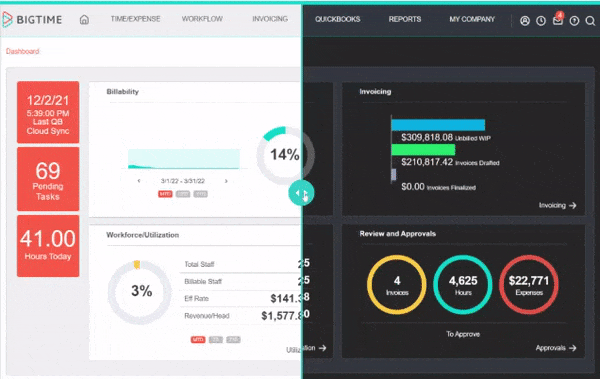Select MTD toggle under Billability chart
This screenshot has width=600, height=379.
pos(165,194)
